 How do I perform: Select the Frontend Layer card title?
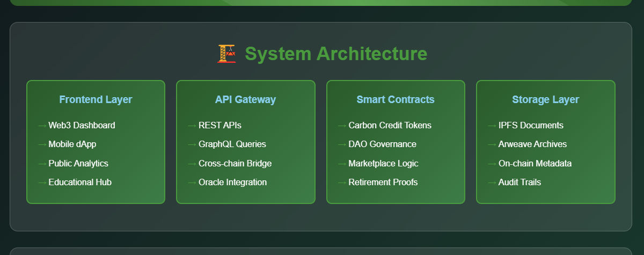[96, 99]
